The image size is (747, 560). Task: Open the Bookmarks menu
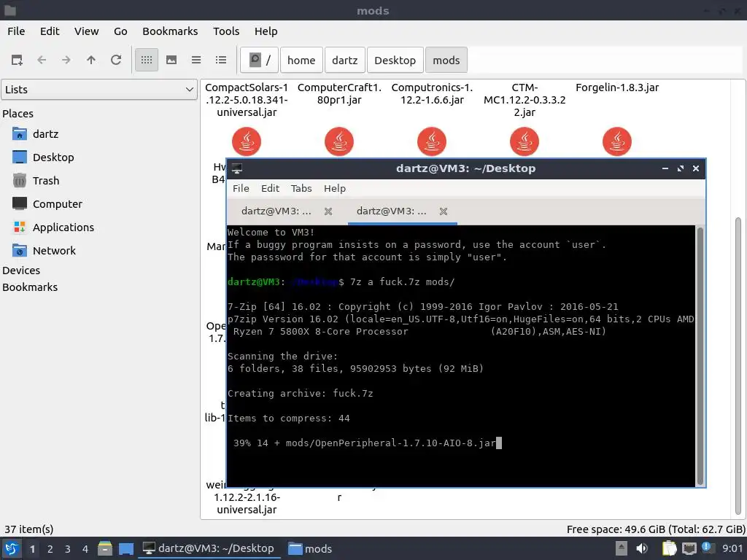click(x=170, y=31)
